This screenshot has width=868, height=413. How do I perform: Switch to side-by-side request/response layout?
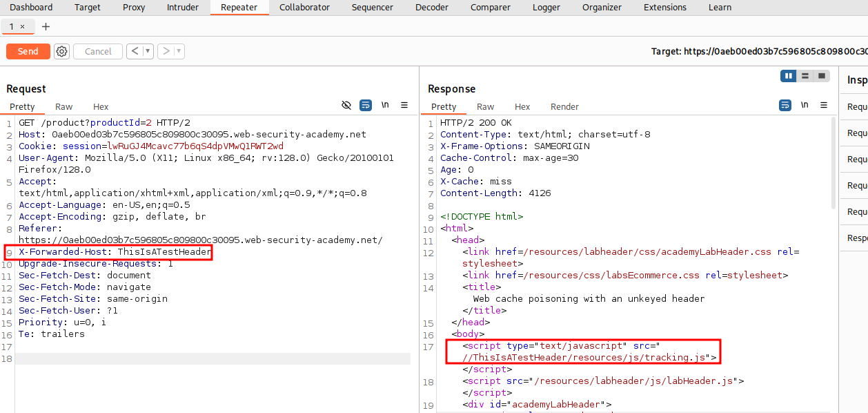coord(789,76)
